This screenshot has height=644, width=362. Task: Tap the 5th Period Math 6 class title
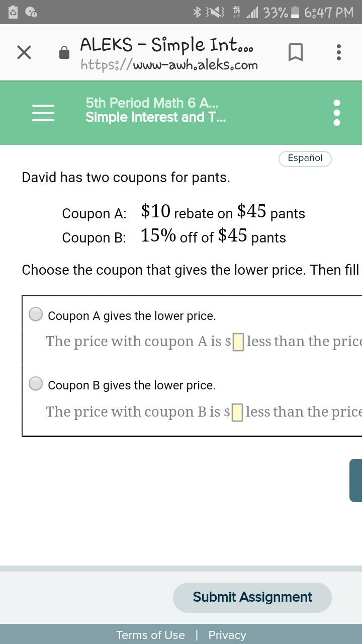152,103
